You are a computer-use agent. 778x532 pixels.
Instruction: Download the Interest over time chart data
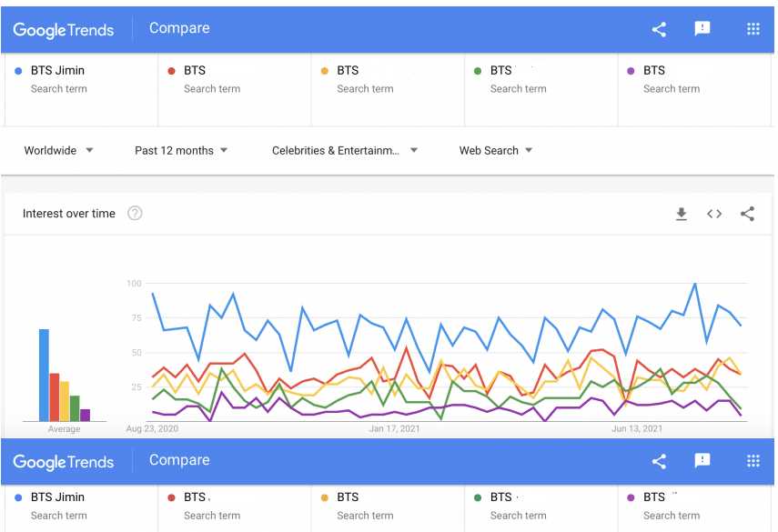point(682,214)
